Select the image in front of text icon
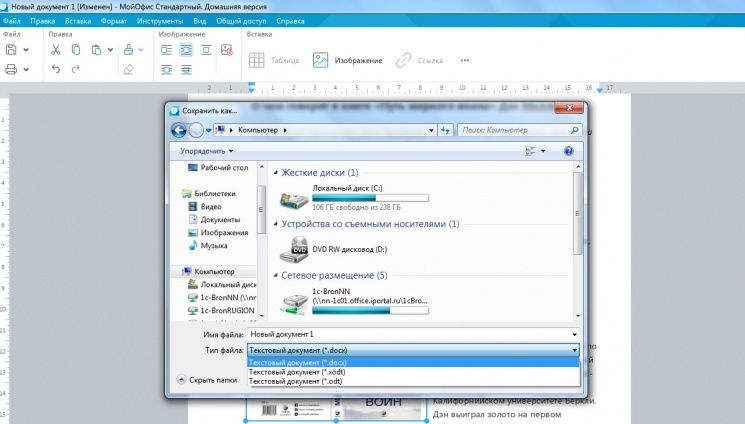The height and width of the screenshot is (424, 745). click(x=186, y=70)
